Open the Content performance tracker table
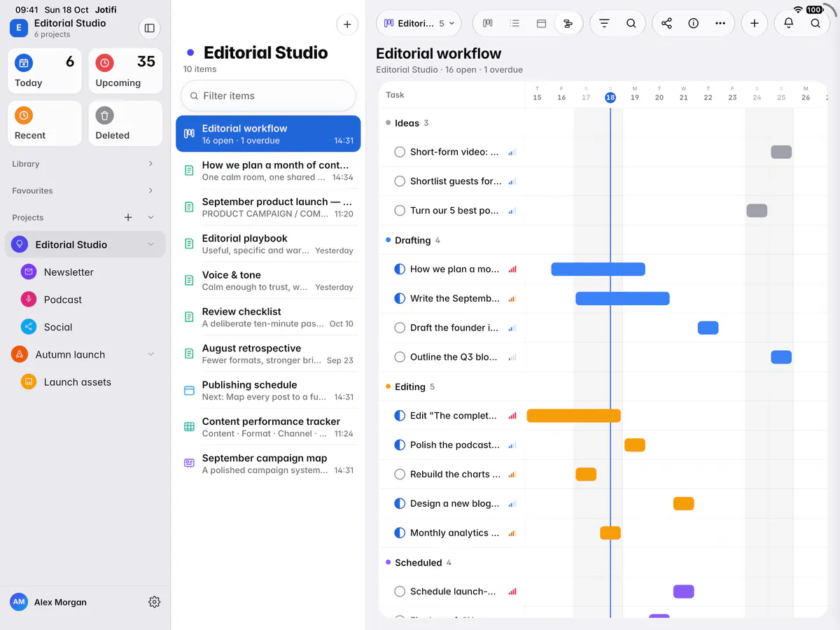This screenshot has height=630, width=840. point(268,427)
